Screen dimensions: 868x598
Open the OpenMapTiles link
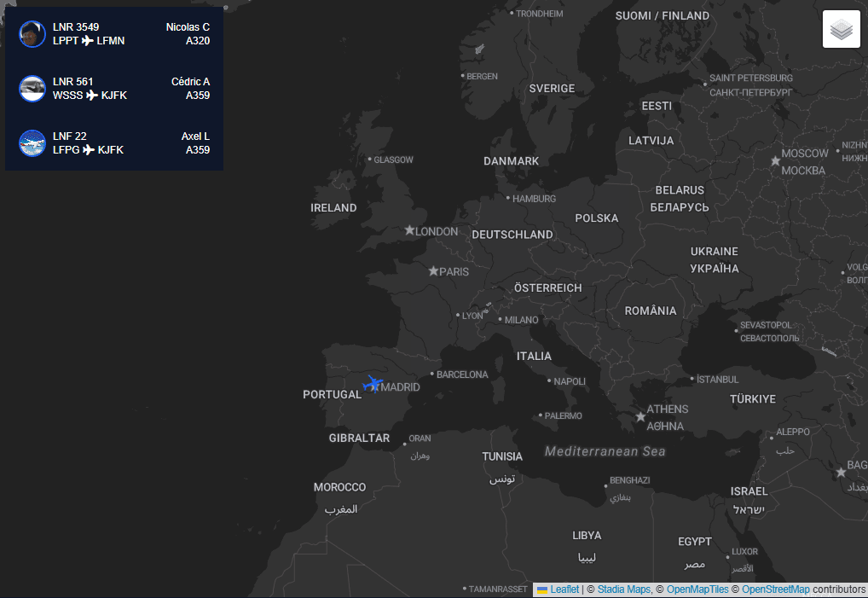[x=697, y=589]
